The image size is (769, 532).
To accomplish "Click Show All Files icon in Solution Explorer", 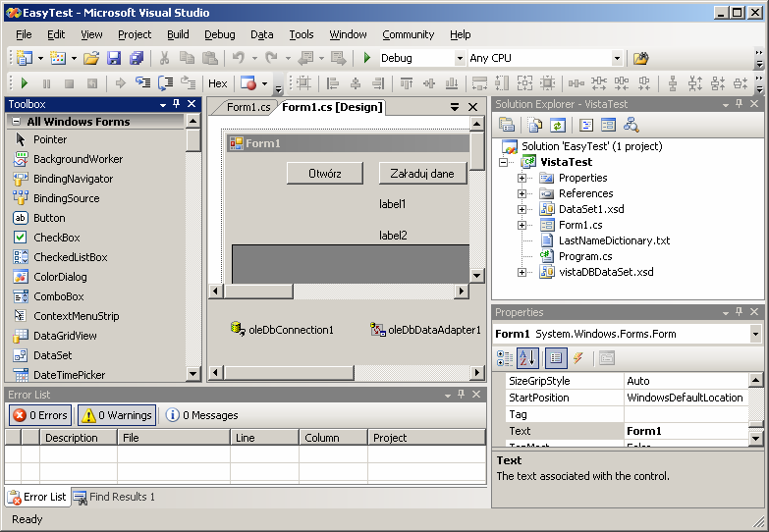I will point(534,125).
